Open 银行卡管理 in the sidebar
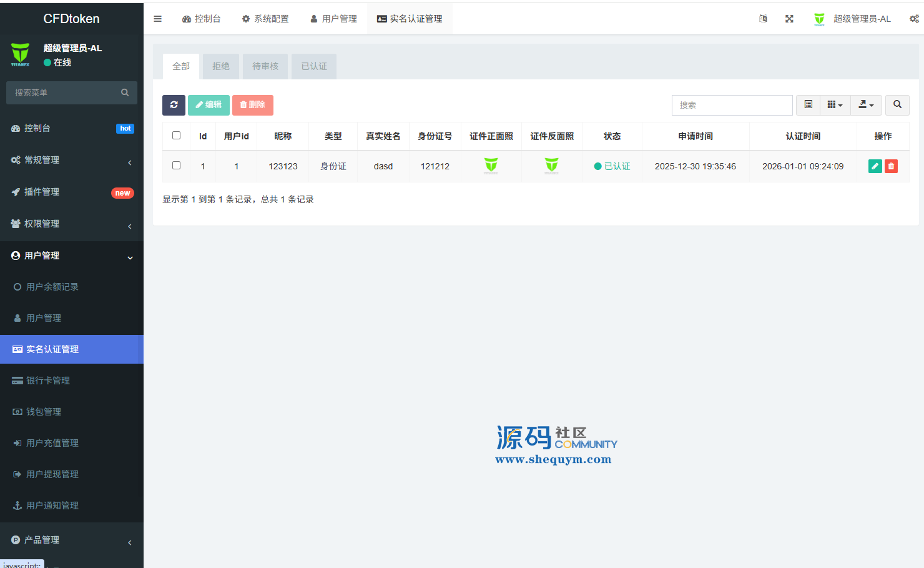 pyautogui.click(x=48, y=381)
